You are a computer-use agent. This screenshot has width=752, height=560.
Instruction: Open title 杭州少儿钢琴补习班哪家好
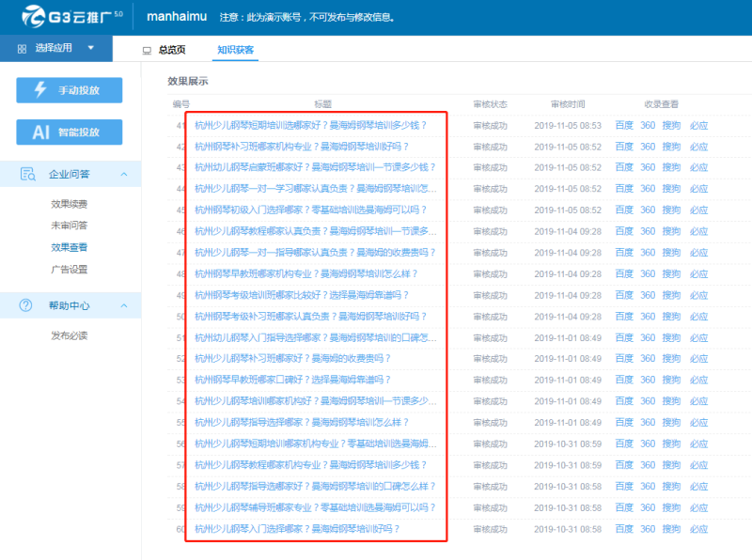coord(292,359)
